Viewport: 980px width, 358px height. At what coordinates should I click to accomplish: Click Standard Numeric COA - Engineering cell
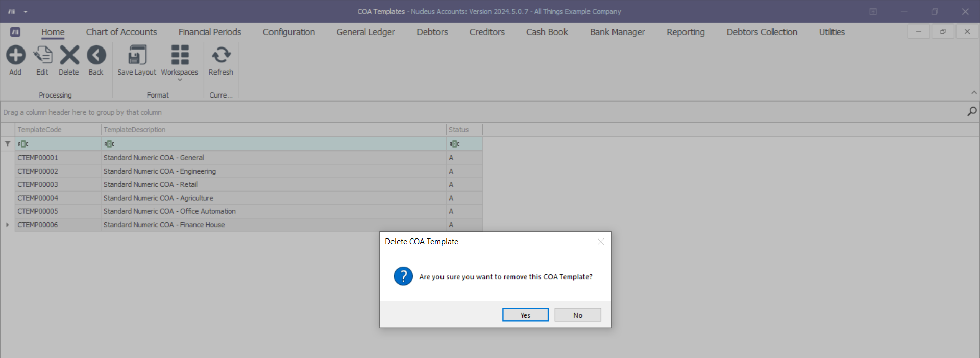point(274,171)
